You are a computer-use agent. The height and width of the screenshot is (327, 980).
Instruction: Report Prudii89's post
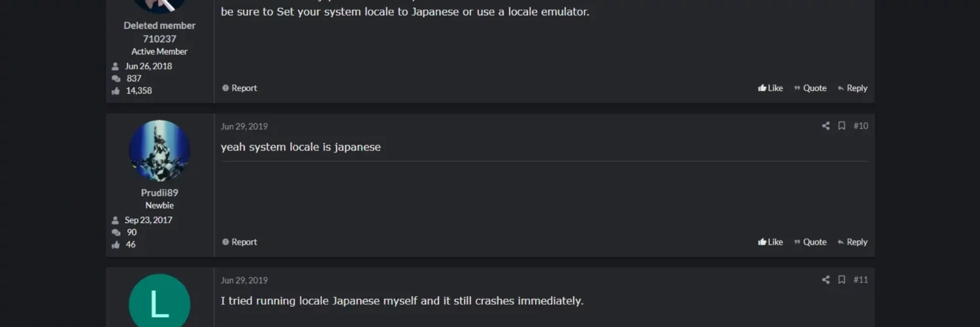239,242
